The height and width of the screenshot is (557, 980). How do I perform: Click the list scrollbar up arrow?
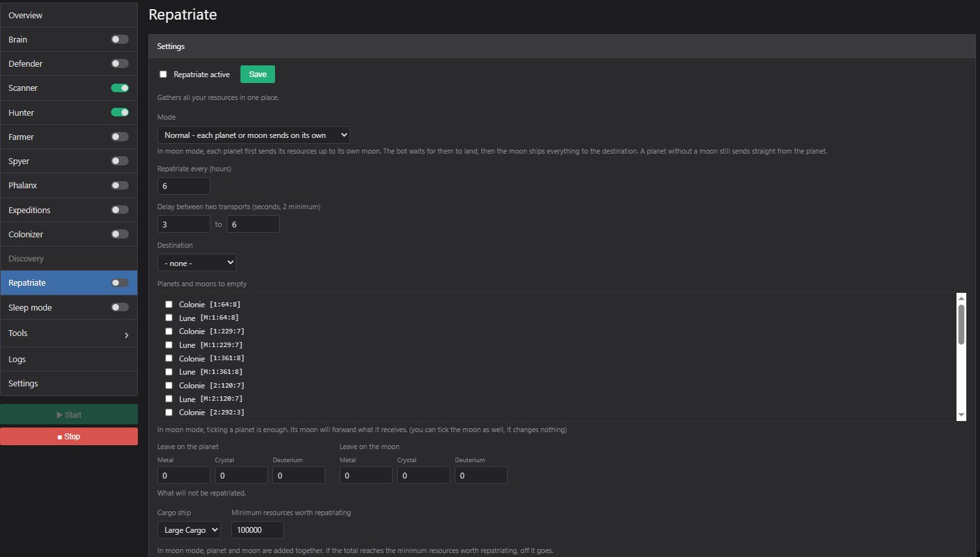(961, 298)
